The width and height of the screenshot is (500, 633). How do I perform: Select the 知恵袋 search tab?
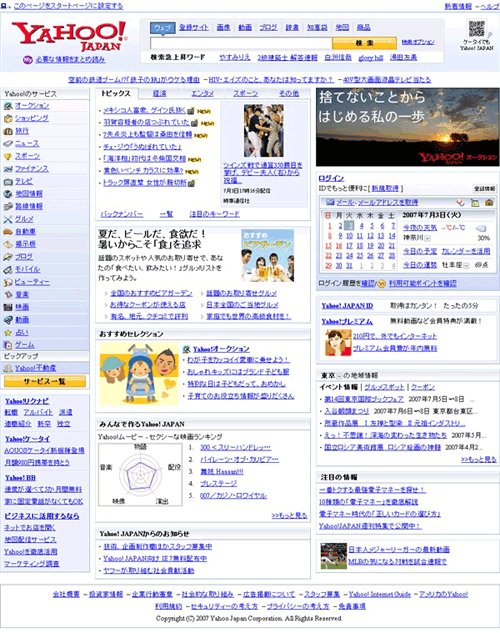coord(317,27)
